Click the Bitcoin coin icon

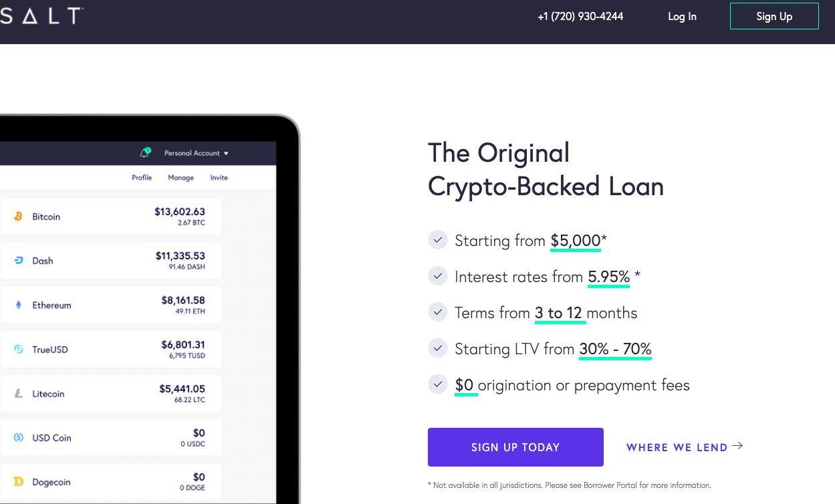(x=19, y=217)
